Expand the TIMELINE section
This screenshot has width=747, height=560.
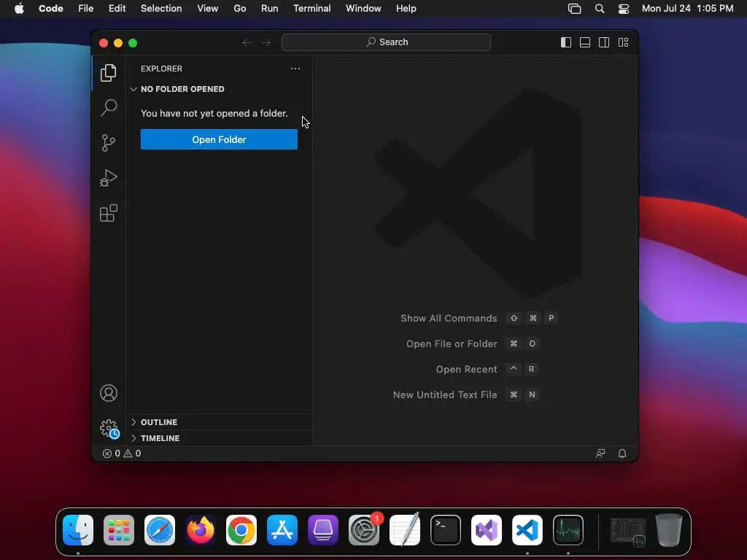[219, 438]
